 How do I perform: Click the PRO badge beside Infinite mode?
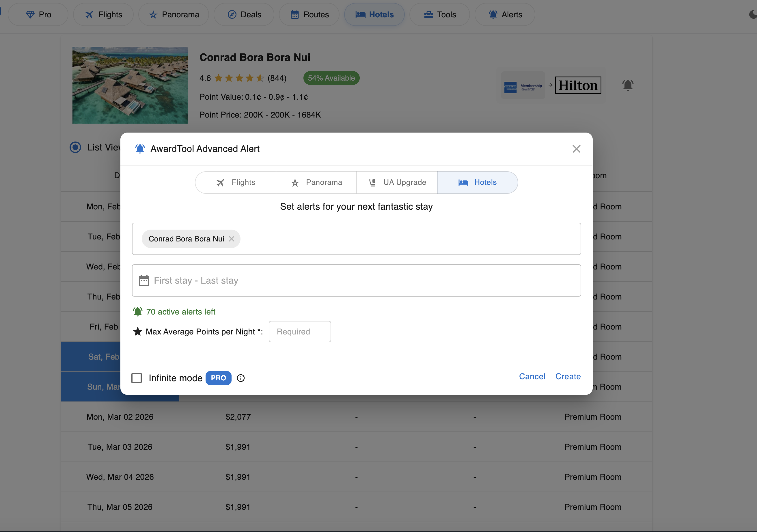click(x=218, y=378)
